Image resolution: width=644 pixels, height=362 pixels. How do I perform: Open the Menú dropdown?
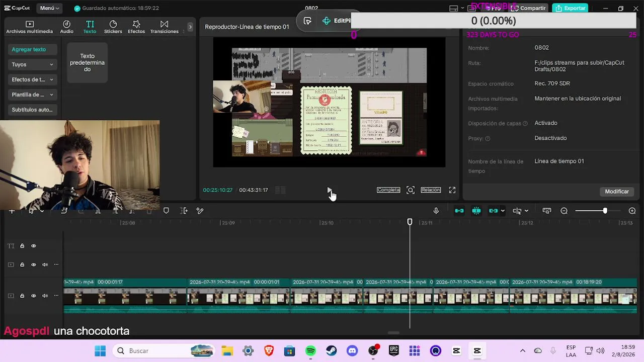(49, 8)
